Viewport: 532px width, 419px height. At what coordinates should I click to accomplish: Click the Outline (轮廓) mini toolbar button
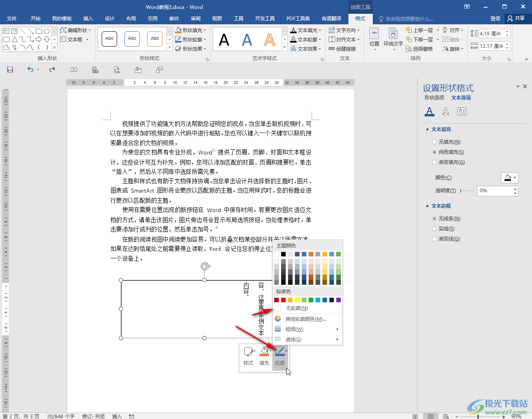click(x=280, y=357)
